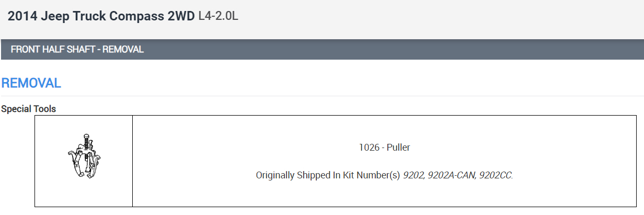Click the year 2014 in vehicle title
644x215 pixels.
22,16
